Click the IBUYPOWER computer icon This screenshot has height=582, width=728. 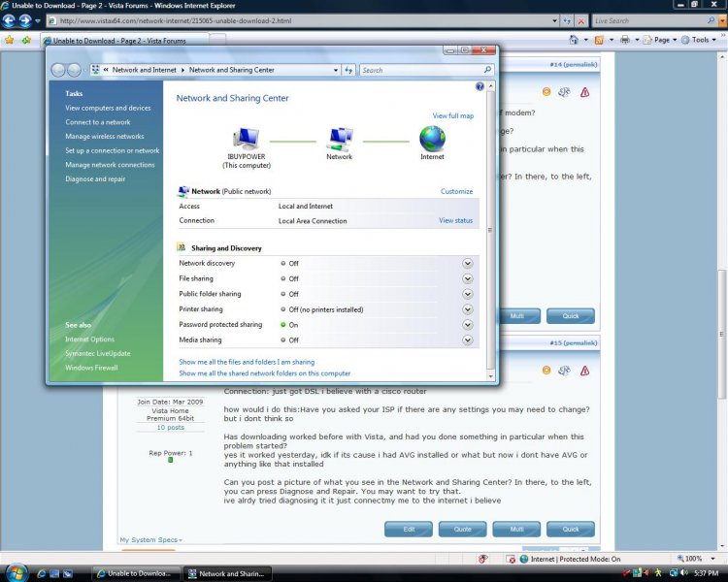pos(247,139)
